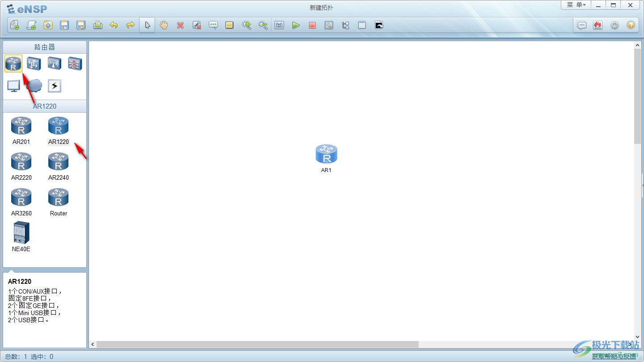The height and width of the screenshot is (362, 644).
Task: Open the data capture tool
Action: (329, 25)
